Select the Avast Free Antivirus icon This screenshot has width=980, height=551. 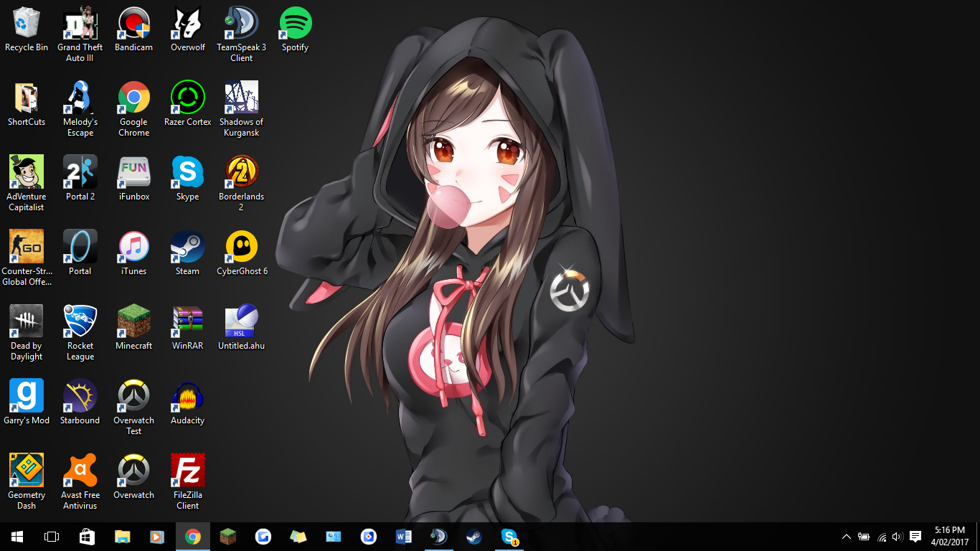pos(80,482)
